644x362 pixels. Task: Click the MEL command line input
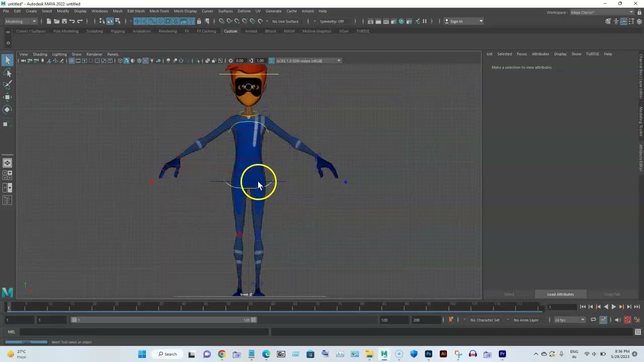click(143, 332)
